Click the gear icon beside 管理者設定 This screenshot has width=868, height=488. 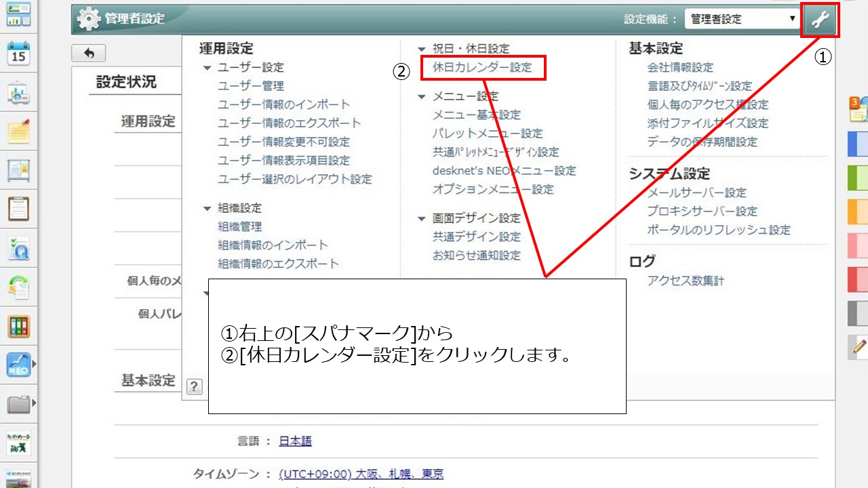[89, 19]
